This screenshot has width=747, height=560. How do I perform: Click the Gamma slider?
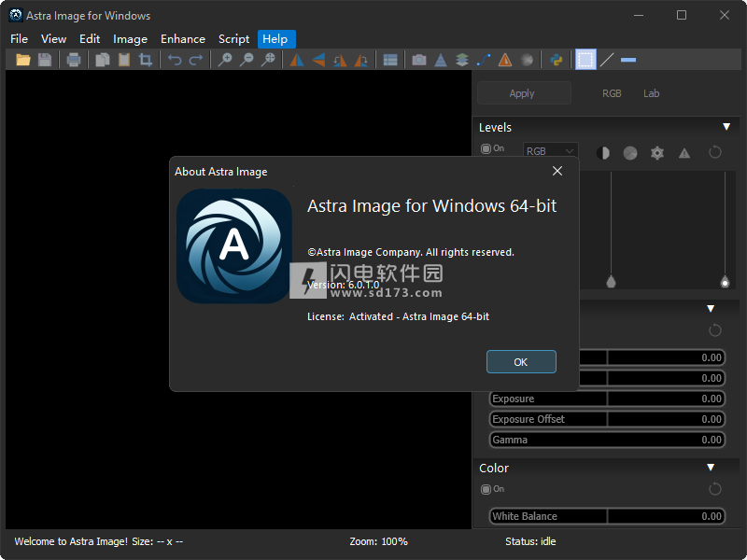pyautogui.click(x=608, y=440)
